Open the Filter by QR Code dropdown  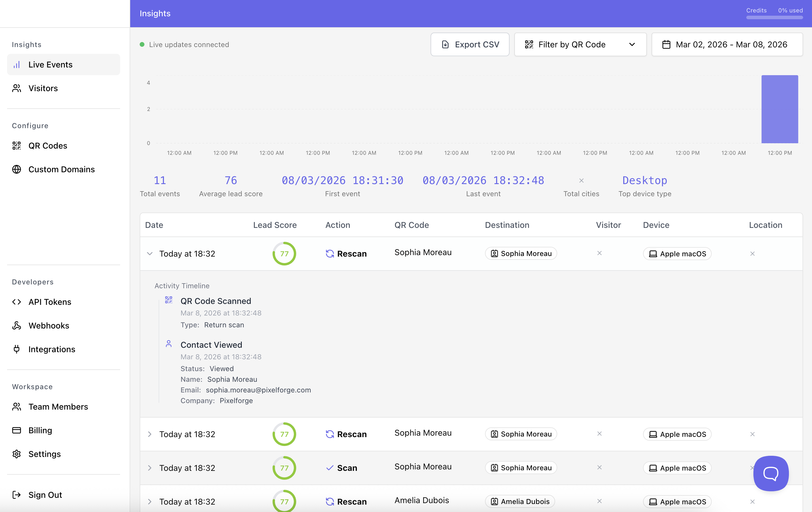point(580,44)
